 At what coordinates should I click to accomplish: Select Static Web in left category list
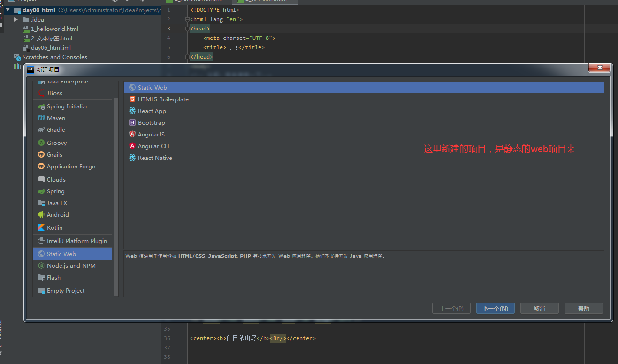pyautogui.click(x=72, y=254)
